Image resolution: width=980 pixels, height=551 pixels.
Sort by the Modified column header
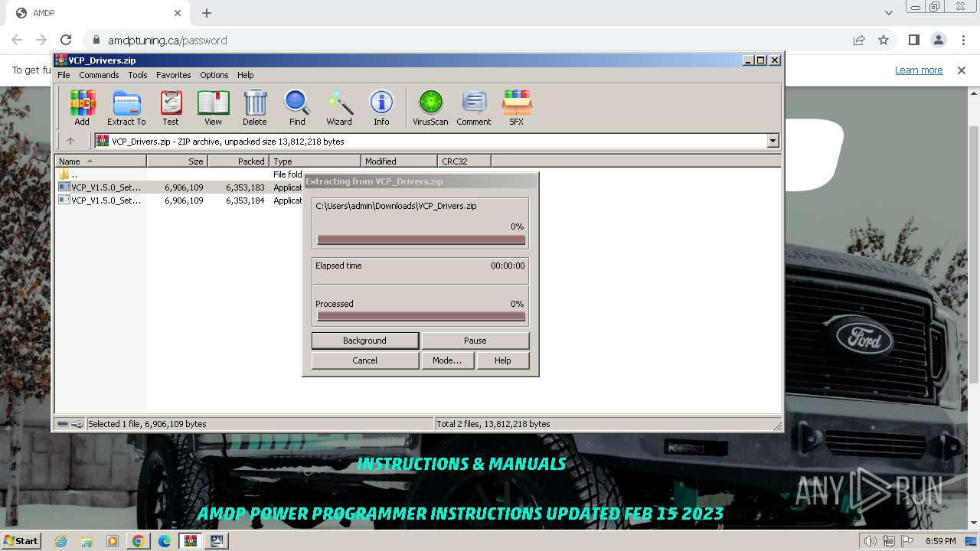pyautogui.click(x=399, y=161)
